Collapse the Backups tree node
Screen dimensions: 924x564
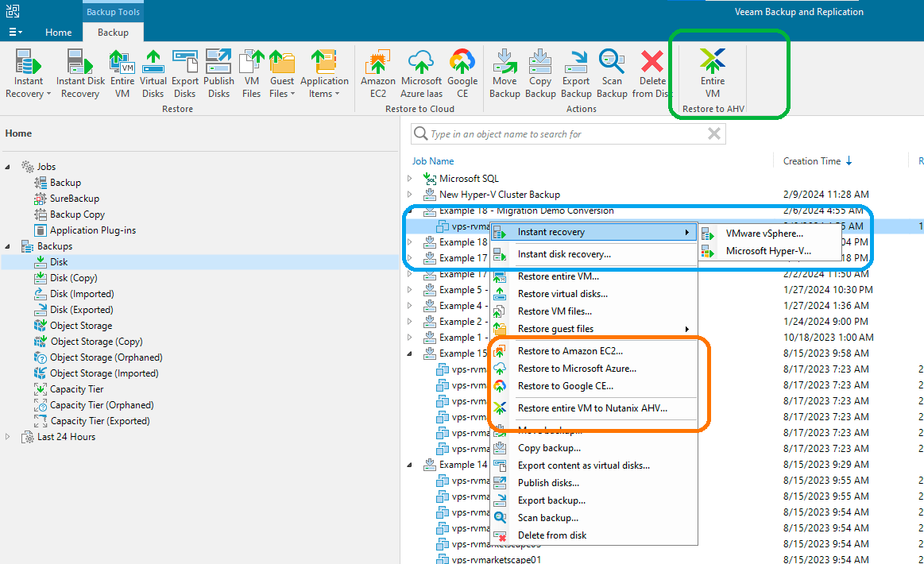(8, 246)
